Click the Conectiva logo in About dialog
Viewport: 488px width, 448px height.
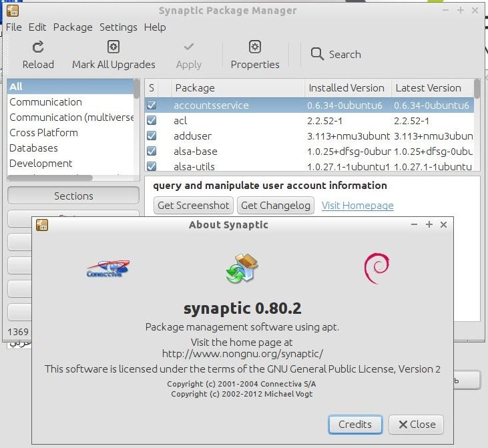(107, 268)
